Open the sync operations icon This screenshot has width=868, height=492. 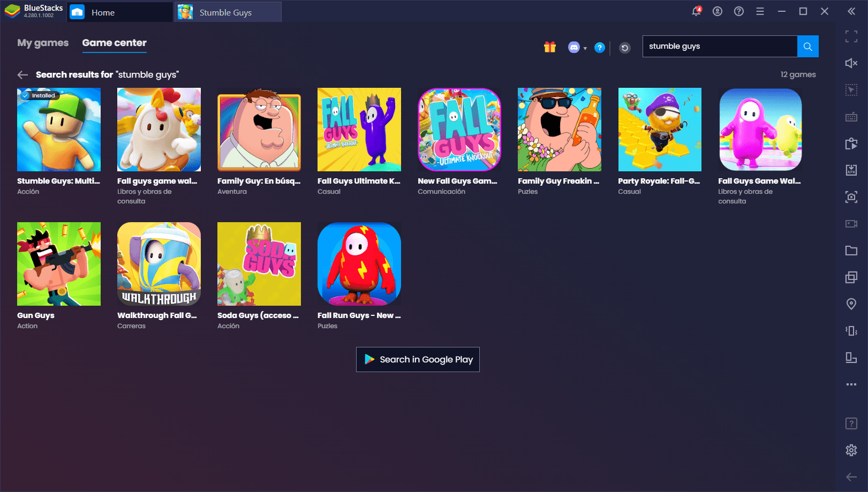(851, 143)
